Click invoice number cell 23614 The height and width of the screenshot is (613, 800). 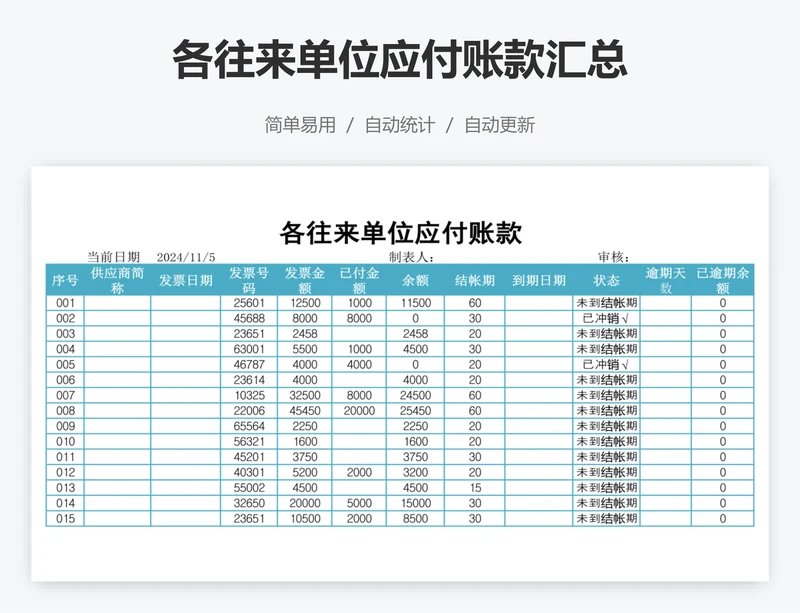[249, 380]
